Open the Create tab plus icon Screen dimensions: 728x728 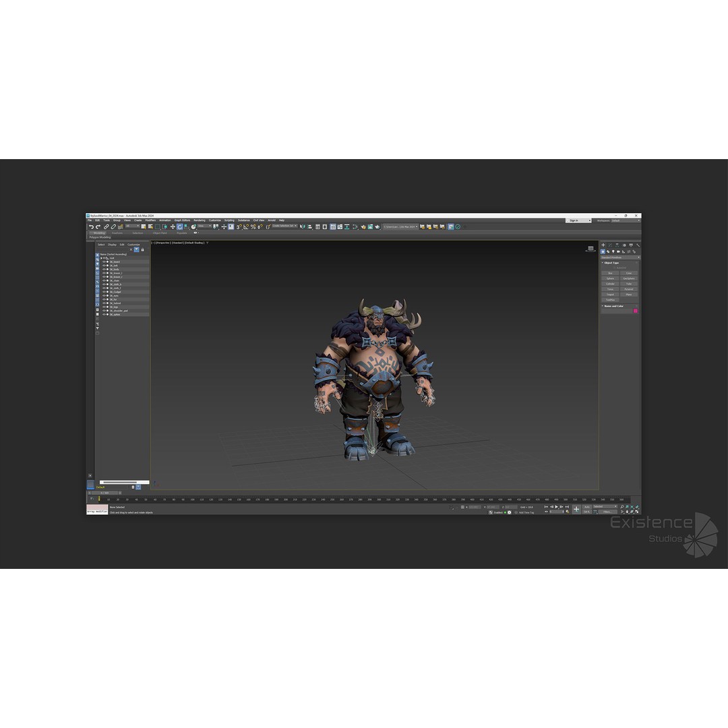[x=603, y=245]
